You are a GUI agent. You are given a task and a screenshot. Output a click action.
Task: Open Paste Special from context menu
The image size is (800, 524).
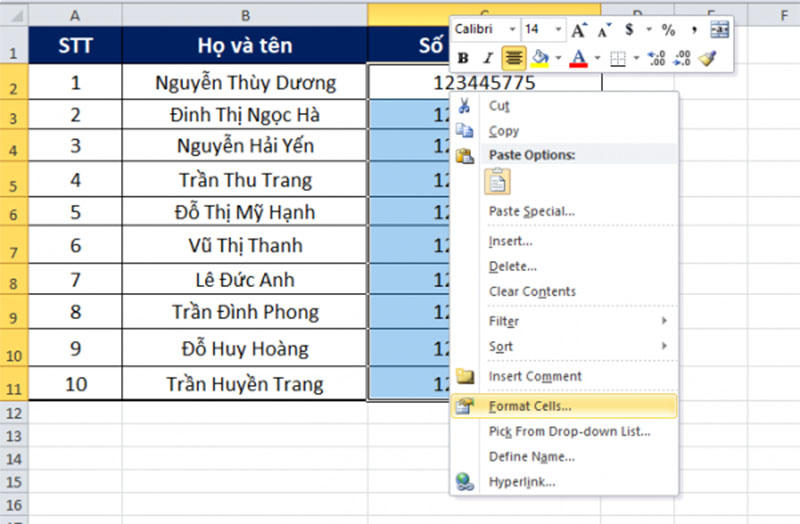tap(564, 211)
